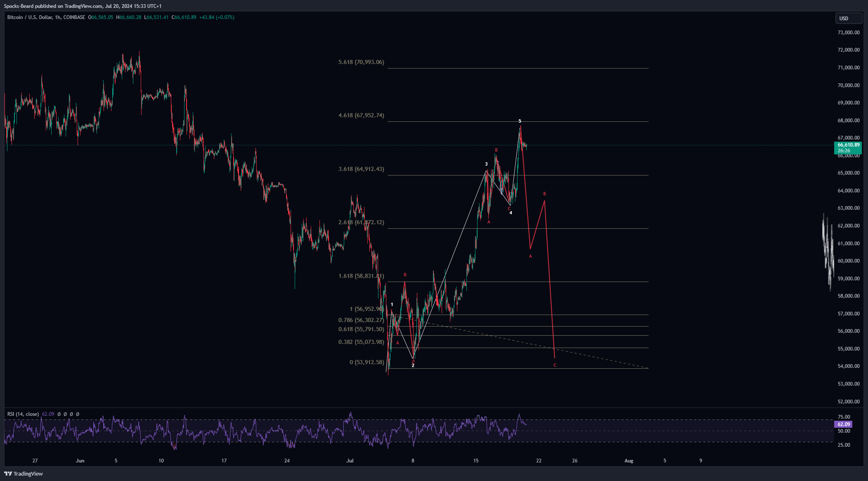Click the 73,000.00 price axis label
Screen dimensions: 868x481
coord(849,32)
